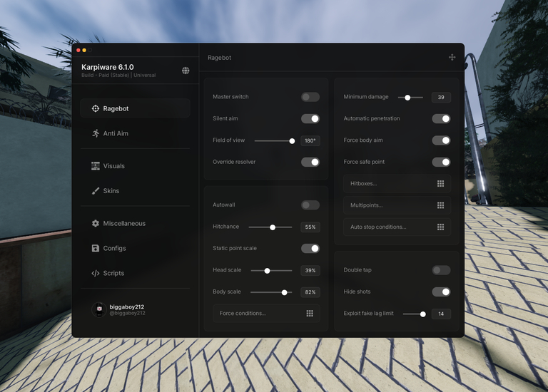Click the Hitboxes grid icon

pyautogui.click(x=440, y=184)
